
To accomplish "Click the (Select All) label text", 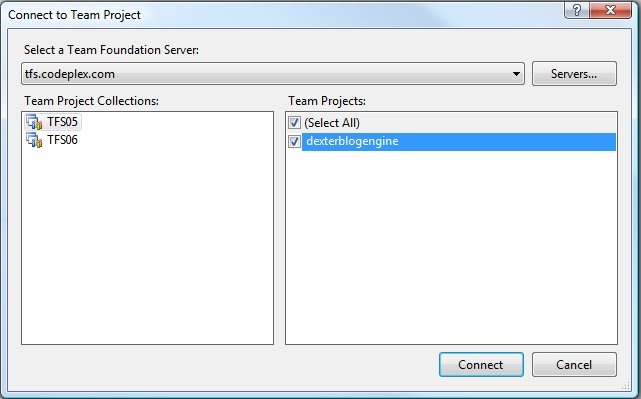I will pos(332,123).
